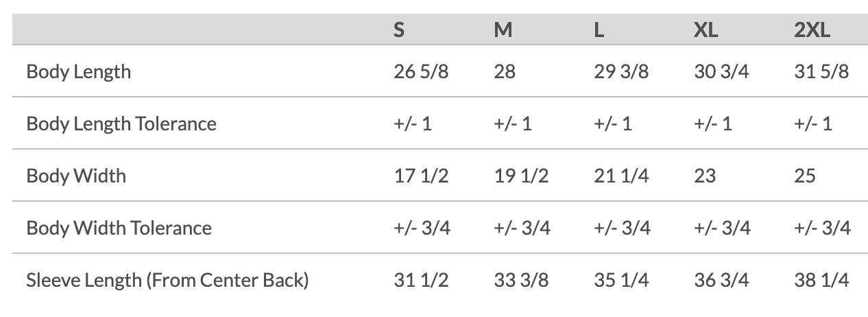Click the 2XL body width value 25
Screen dimensions: 868x317
pos(805,176)
